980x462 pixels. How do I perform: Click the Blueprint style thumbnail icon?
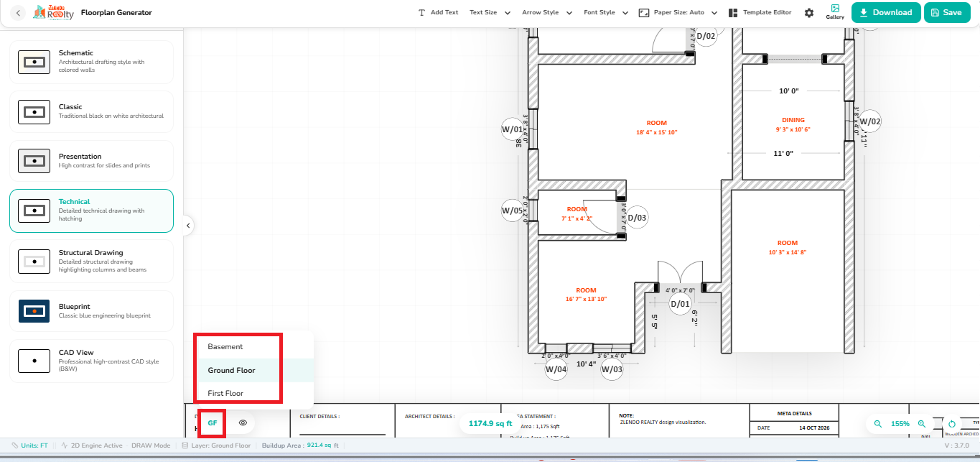[34, 311]
